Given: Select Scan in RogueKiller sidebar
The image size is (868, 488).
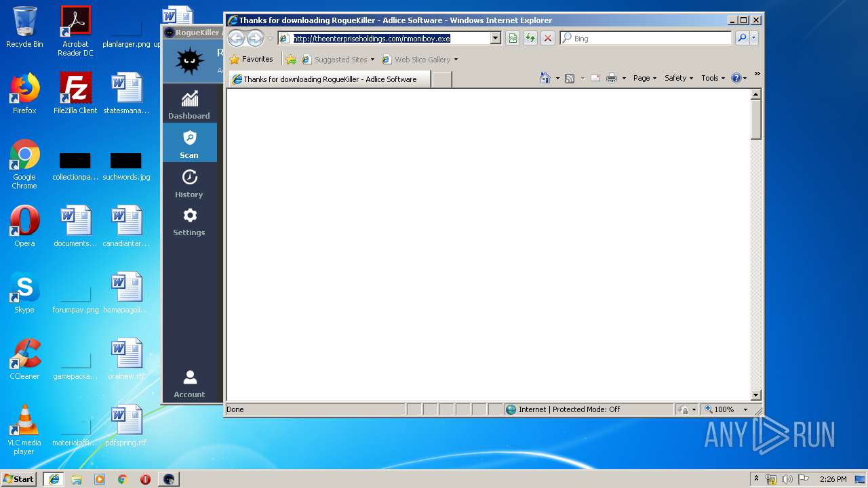Looking at the screenshot, I should coord(189,143).
